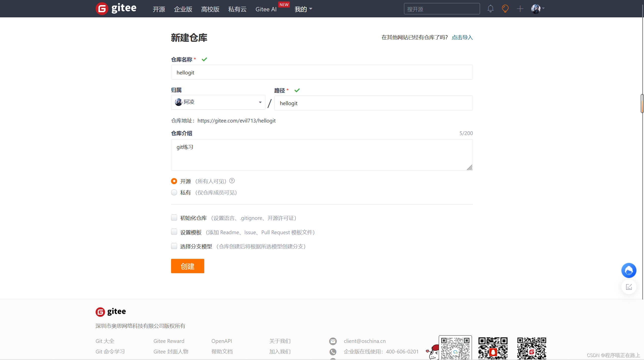
Task: Check the 设置模板 option
Action: tap(174, 232)
